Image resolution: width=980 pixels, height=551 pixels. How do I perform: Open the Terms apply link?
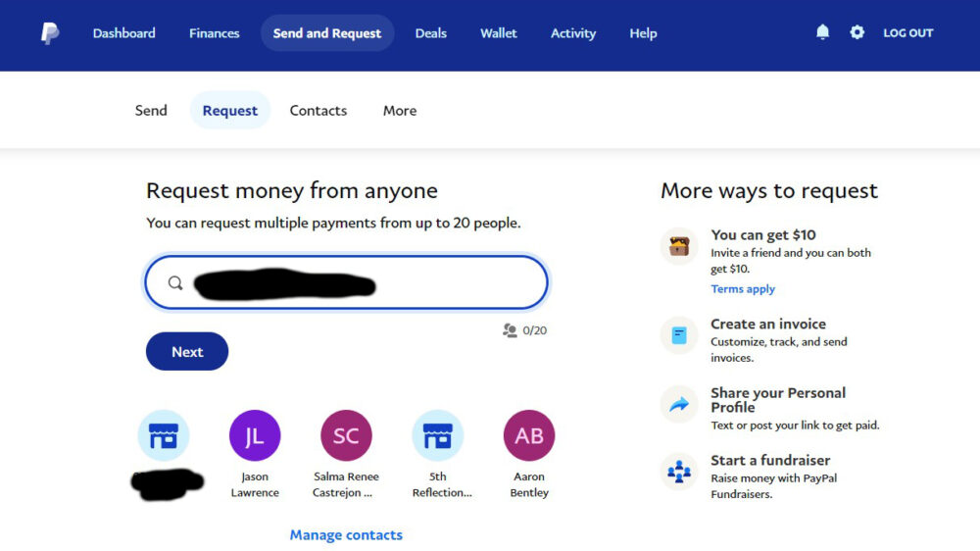(743, 289)
